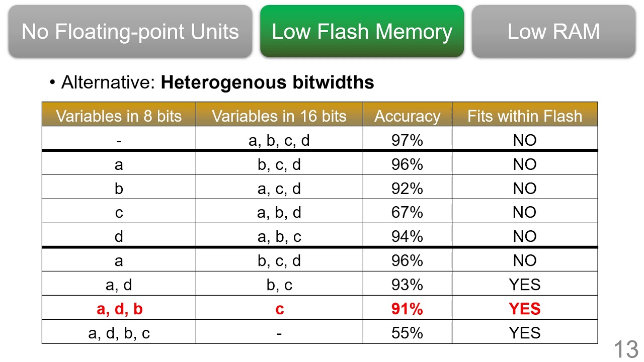Screen dimensions: 644x362
Task: Select the red YES cell
Action: pos(525,309)
